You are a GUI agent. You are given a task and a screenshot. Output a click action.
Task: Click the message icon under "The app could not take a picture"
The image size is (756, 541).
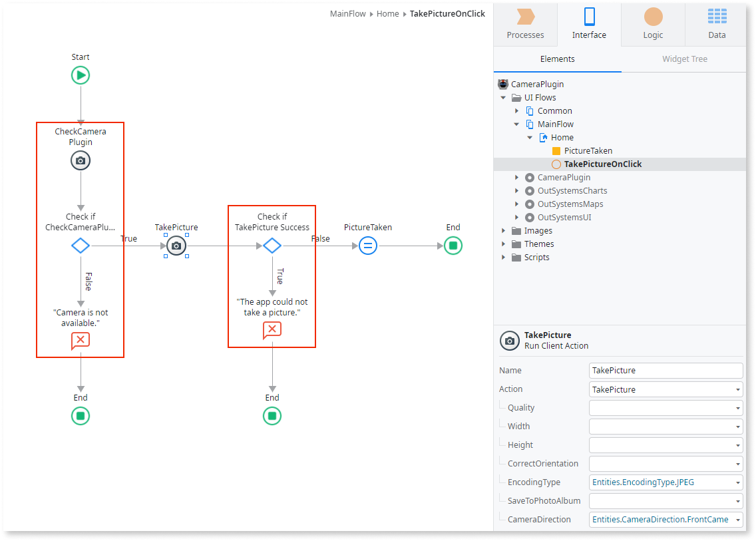pyautogui.click(x=272, y=329)
